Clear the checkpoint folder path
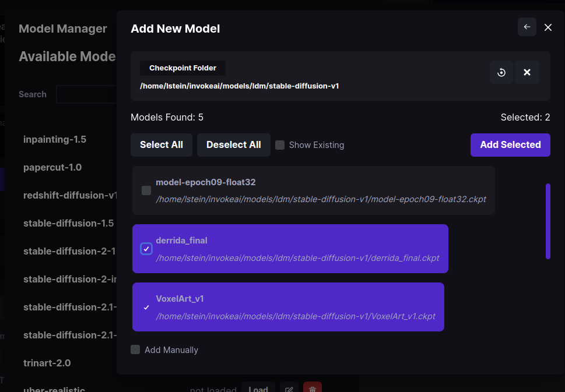 click(527, 72)
